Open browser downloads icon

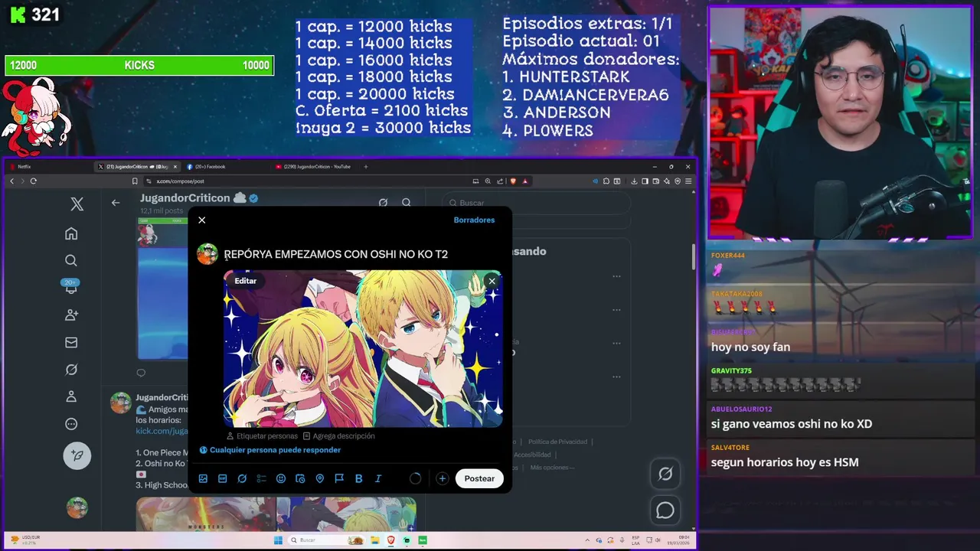coord(634,181)
